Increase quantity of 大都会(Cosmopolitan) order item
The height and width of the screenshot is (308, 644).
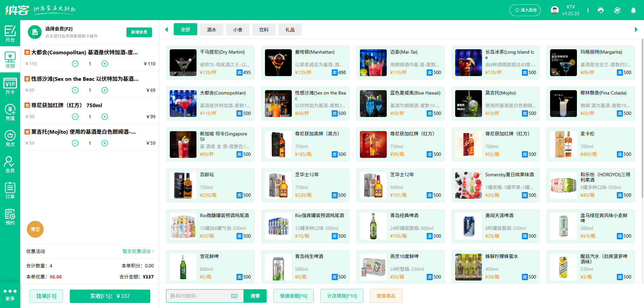pyautogui.click(x=105, y=64)
